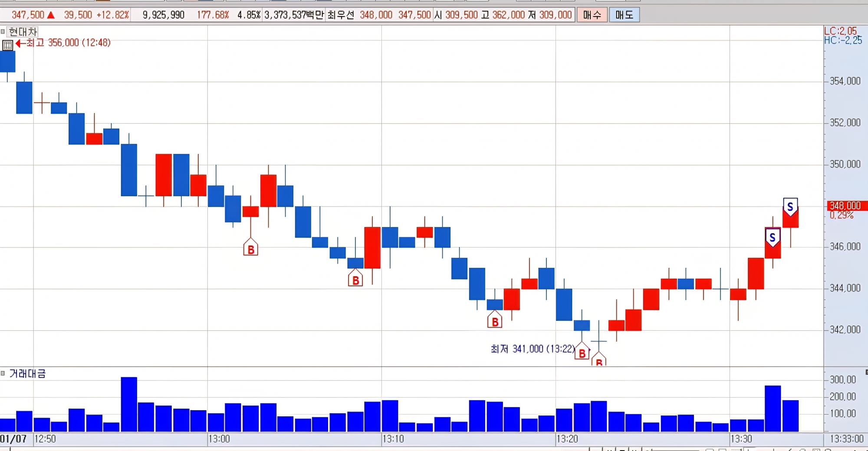Click the LC:2.05 indicator text

840,31
